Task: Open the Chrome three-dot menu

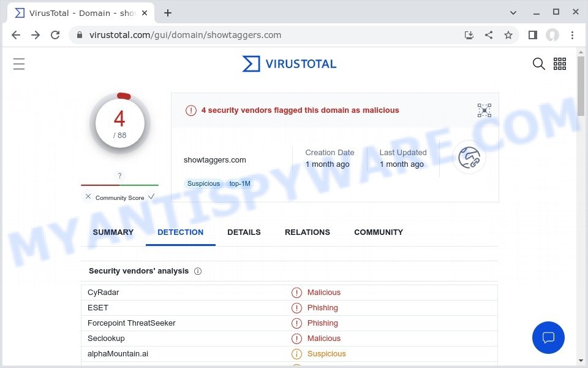Action: [572, 35]
